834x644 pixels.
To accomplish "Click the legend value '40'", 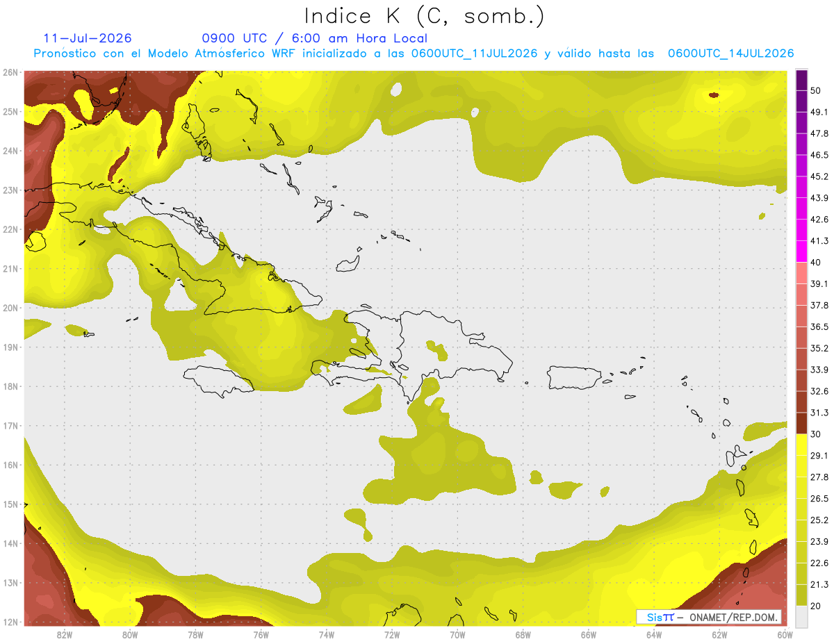I will pyautogui.click(x=816, y=262).
